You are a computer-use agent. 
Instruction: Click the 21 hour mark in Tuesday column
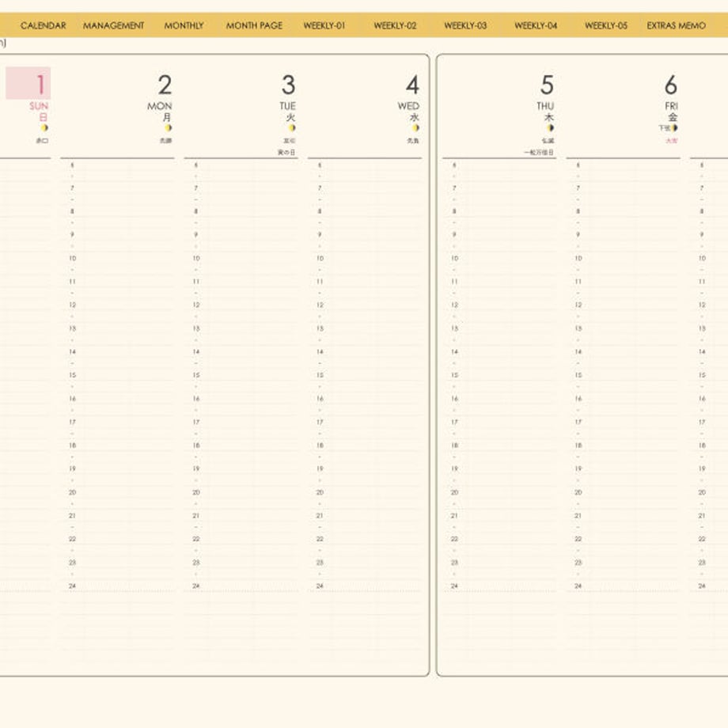pyautogui.click(x=196, y=516)
